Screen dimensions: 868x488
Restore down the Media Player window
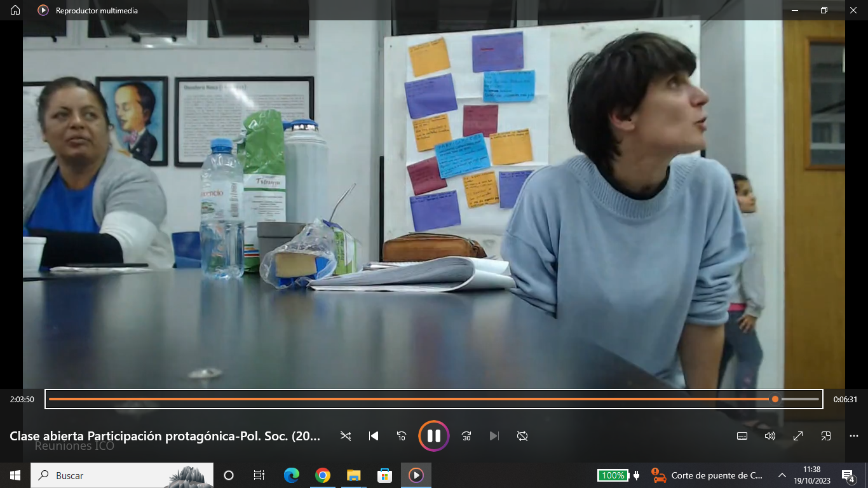coord(824,10)
